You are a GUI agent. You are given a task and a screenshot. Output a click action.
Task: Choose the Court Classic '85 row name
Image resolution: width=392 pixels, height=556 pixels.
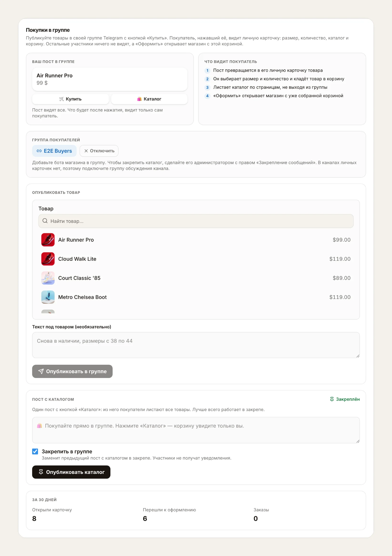[79, 278]
